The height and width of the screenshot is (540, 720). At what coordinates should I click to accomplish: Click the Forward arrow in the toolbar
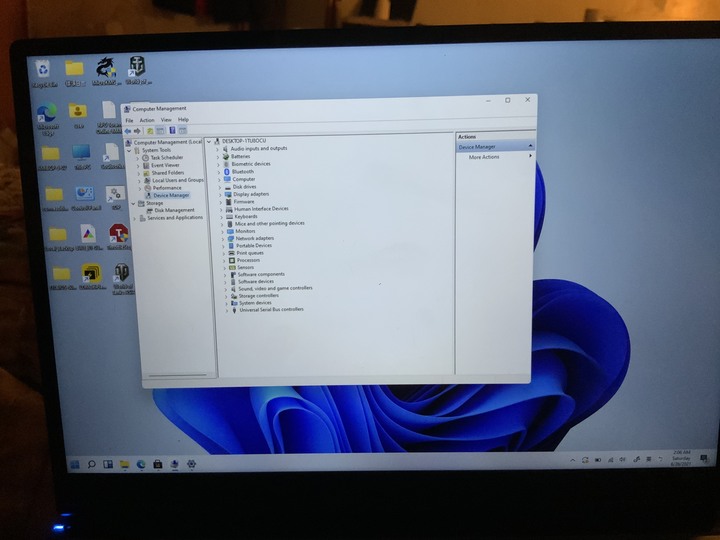[137, 131]
